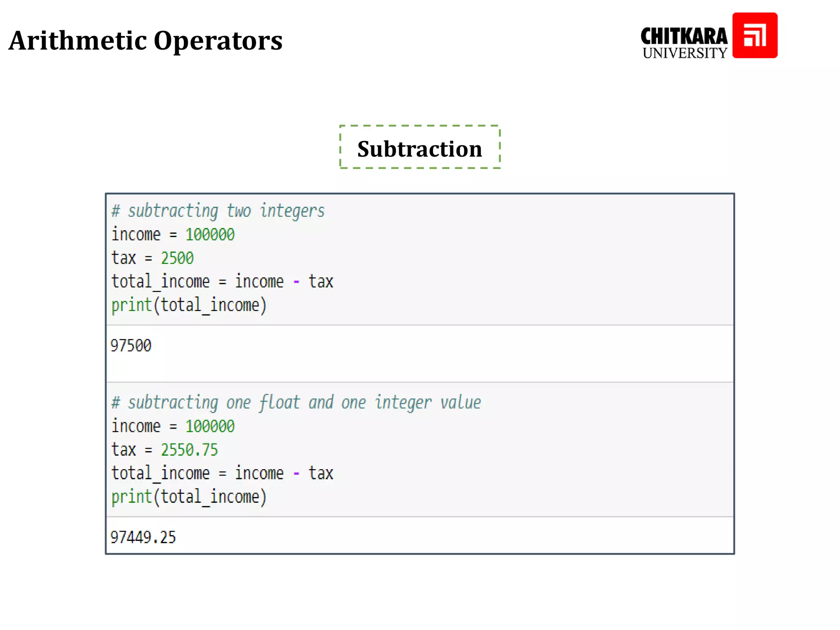The width and height of the screenshot is (840, 630).
Task: Click the purple minus operator in the second cell
Action: tap(296, 474)
